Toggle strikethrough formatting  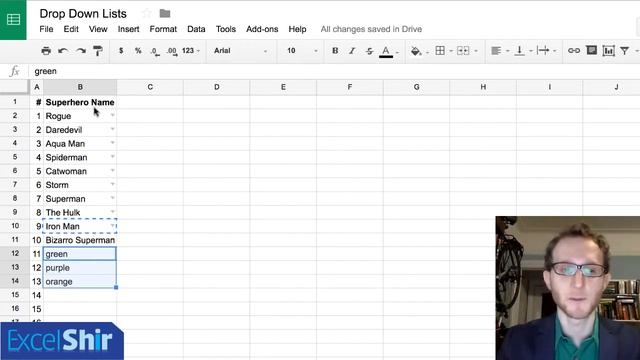tap(369, 51)
